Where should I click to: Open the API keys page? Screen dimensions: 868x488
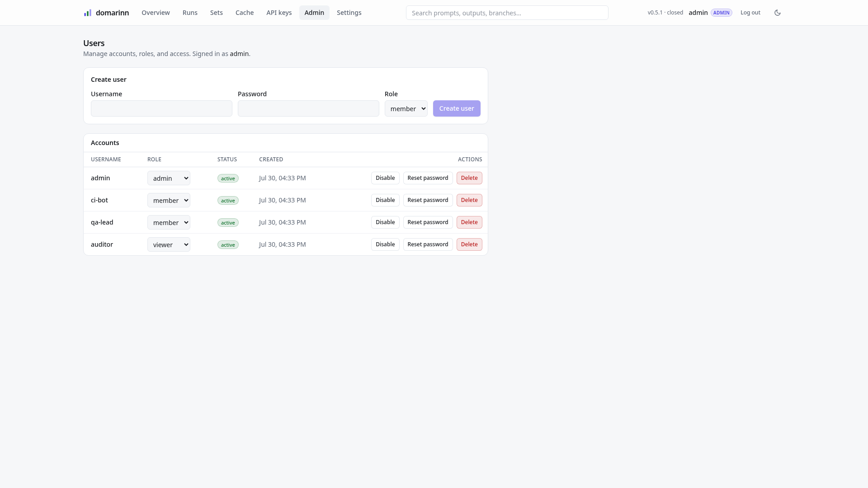(x=279, y=13)
